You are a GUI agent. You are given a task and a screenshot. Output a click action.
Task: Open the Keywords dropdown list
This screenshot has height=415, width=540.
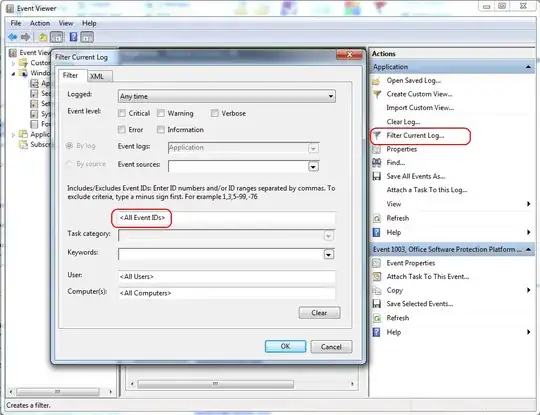329,254
